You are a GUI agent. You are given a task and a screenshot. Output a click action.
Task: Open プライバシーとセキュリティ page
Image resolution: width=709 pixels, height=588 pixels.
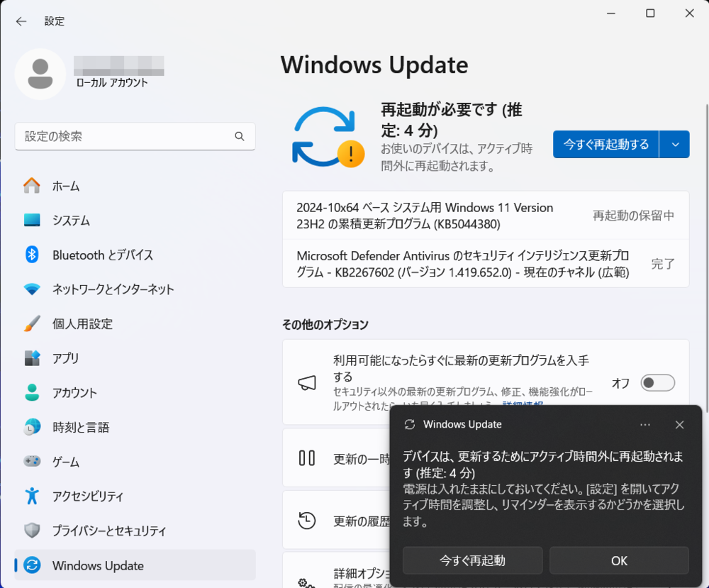[135, 530]
